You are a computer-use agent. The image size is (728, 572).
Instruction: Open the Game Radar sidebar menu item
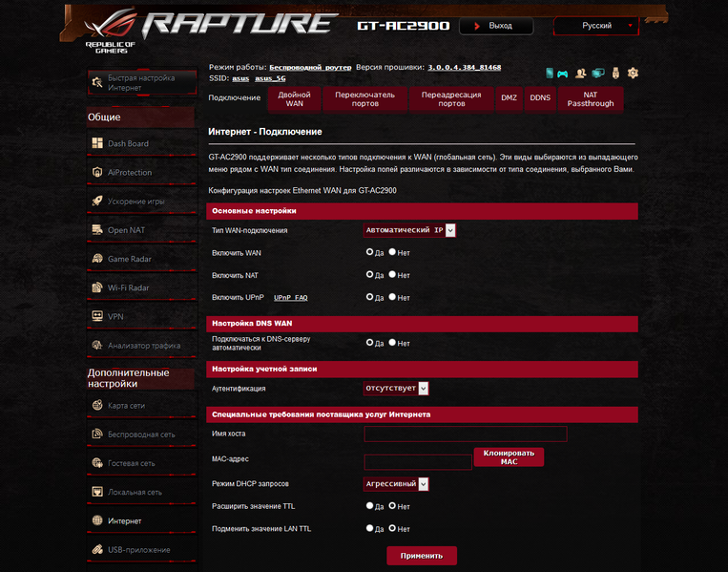[x=141, y=259]
